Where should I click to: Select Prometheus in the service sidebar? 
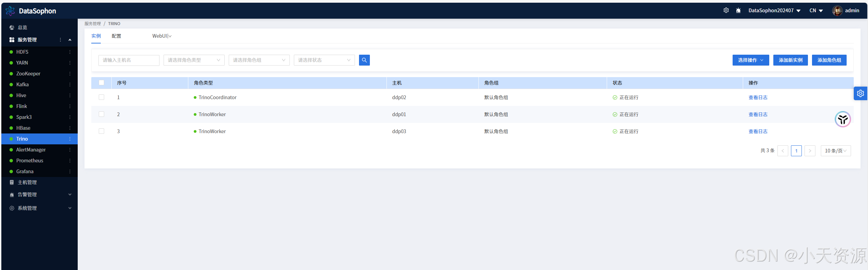pyautogui.click(x=30, y=161)
